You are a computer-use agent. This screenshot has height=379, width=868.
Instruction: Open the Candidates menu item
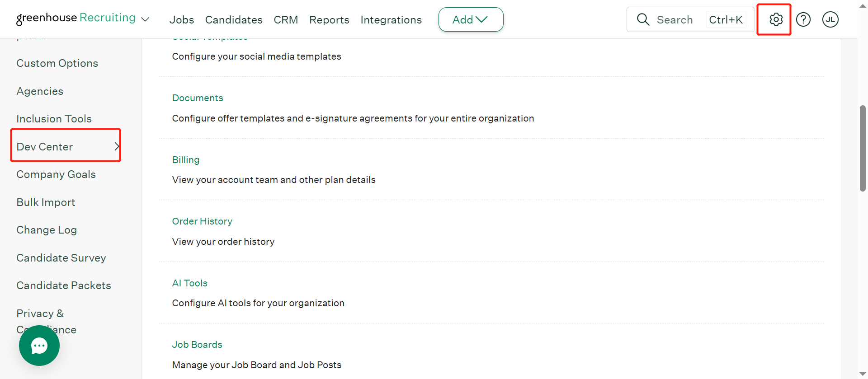pyautogui.click(x=234, y=20)
